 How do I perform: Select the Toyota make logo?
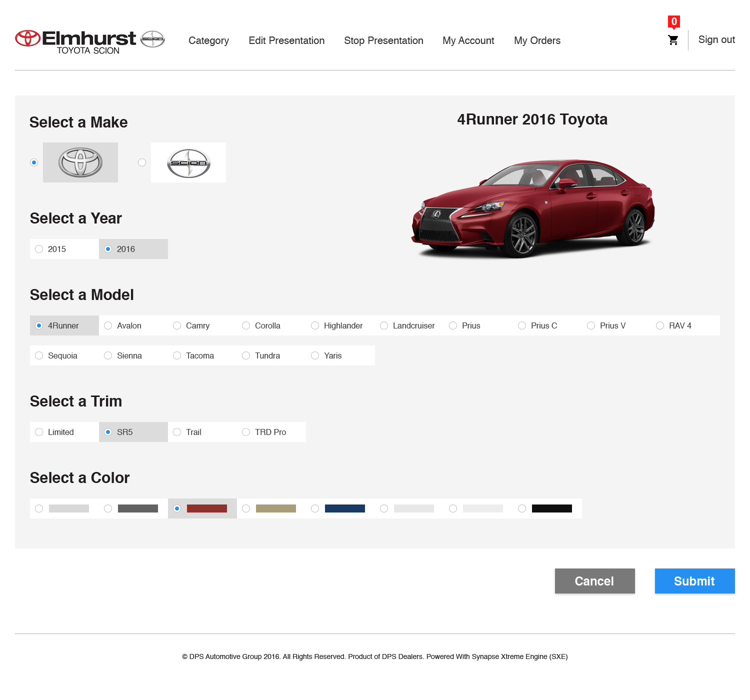(80, 162)
